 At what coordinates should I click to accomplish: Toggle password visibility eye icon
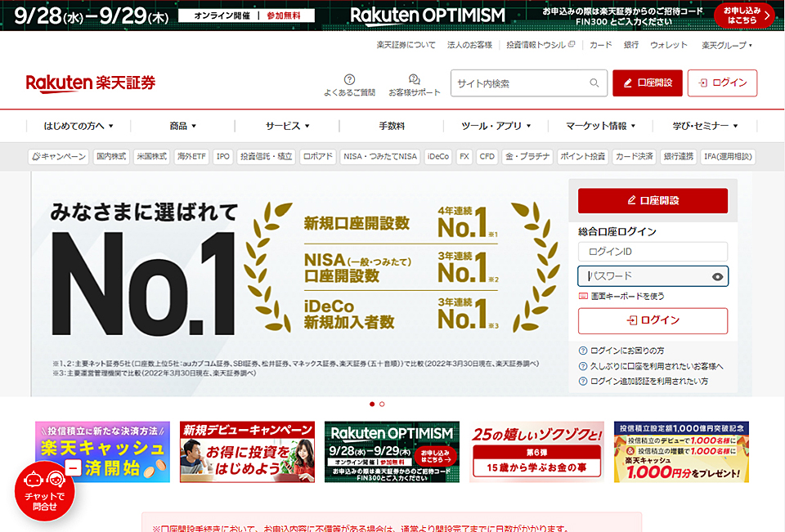[717, 277]
